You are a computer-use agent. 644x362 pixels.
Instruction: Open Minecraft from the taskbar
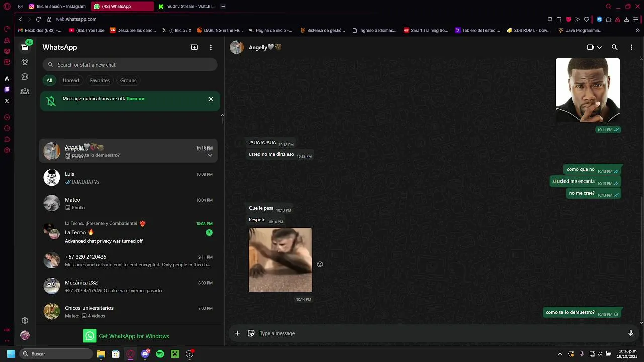(175, 354)
